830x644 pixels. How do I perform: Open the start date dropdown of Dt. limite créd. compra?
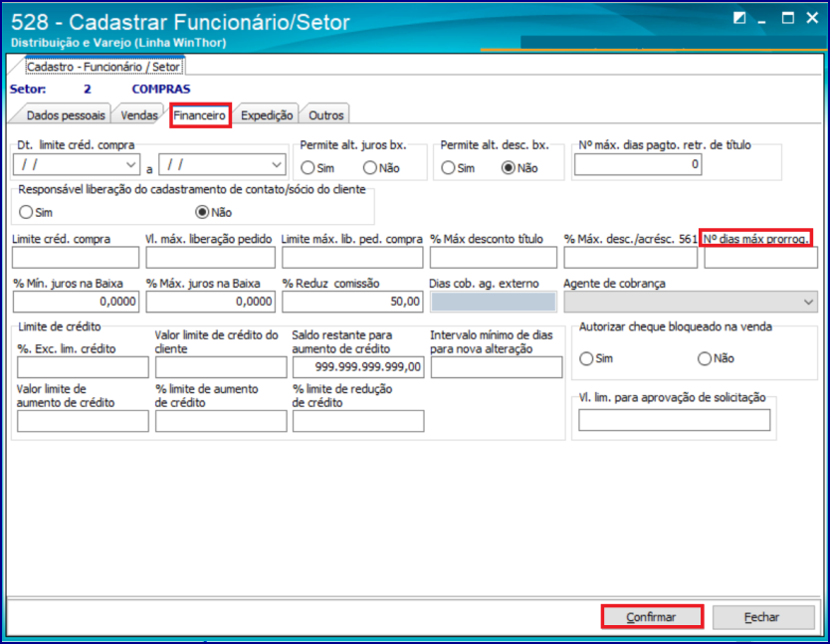(x=130, y=164)
